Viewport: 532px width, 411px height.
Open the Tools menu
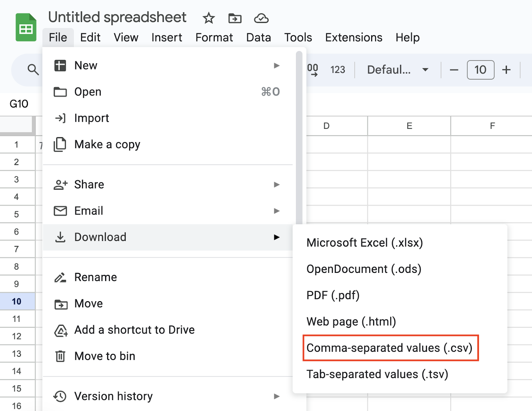click(x=298, y=37)
